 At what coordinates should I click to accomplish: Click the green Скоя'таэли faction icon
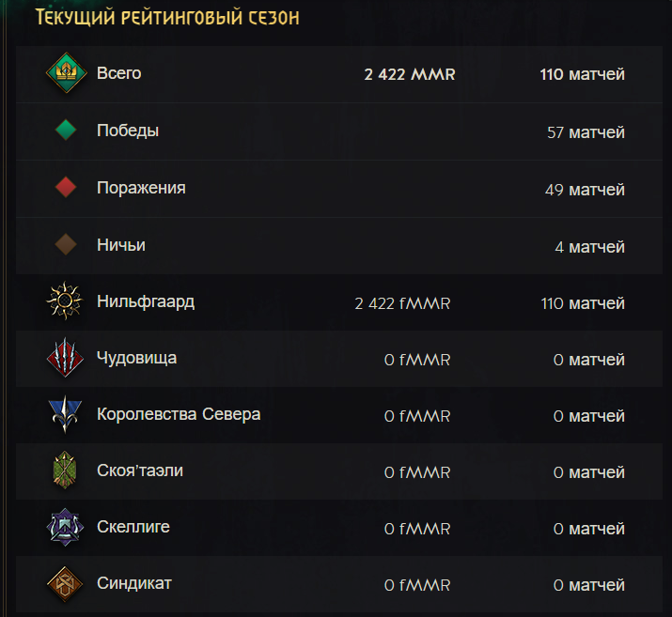click(x=66, y=470)
